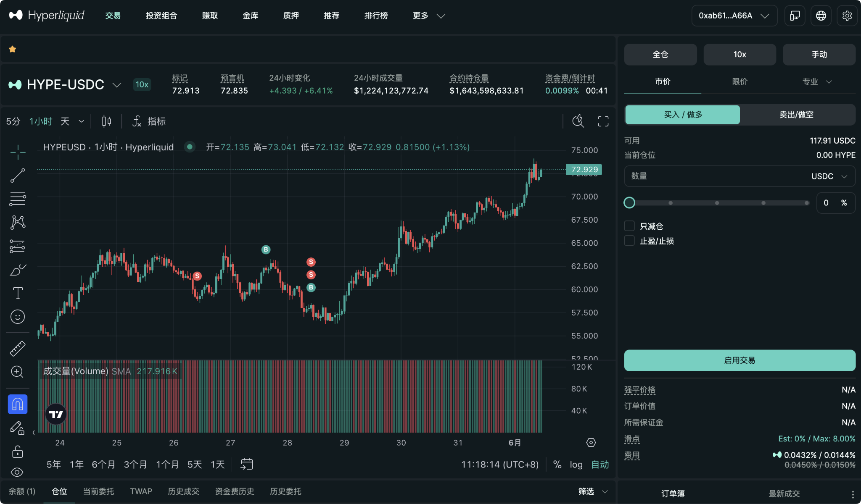Toggle log scale on chart
The width and height of the screenshot is (861, 504).
tap(576, 465)
